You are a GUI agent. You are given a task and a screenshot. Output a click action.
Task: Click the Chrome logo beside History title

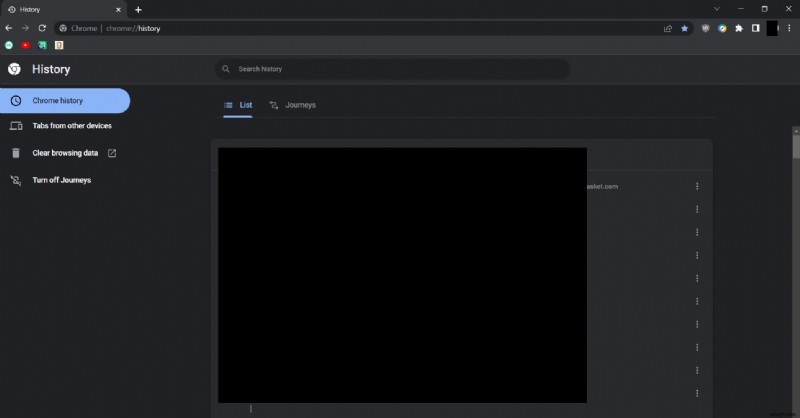(x=14, y=69)
